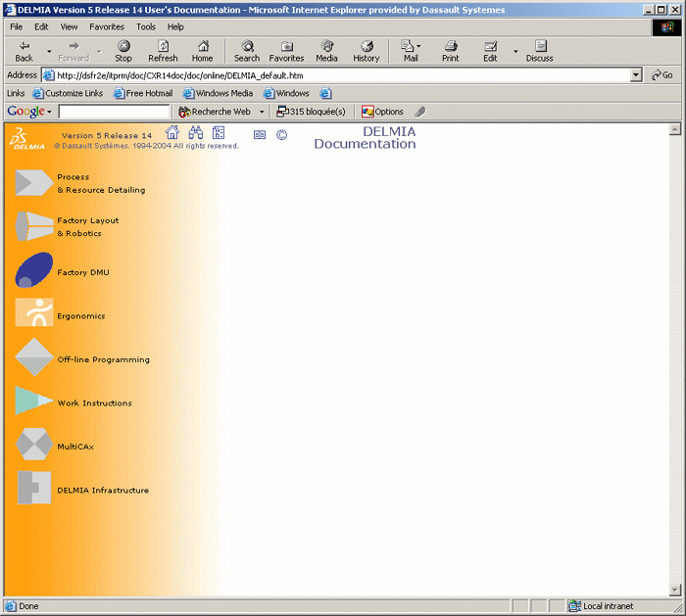Click the Mail toolbar button
Screen dimensions: 686x616
coord(411,51)
